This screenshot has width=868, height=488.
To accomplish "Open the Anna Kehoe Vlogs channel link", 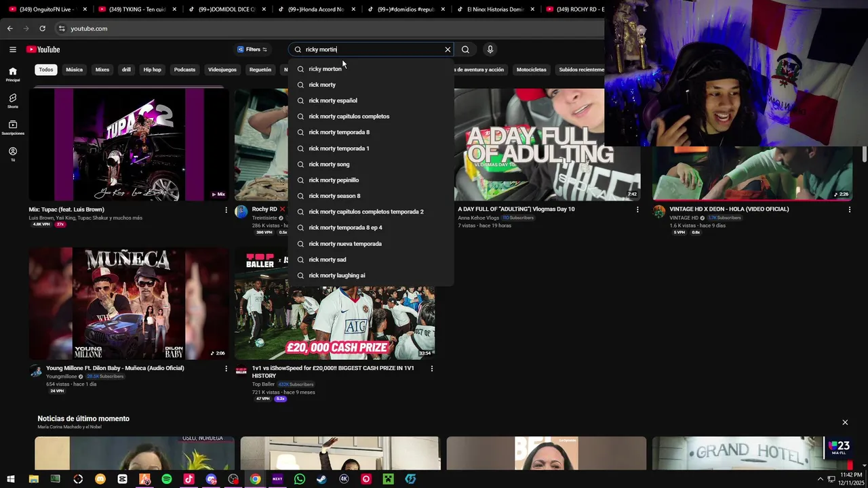I will (x=478, y=218).
